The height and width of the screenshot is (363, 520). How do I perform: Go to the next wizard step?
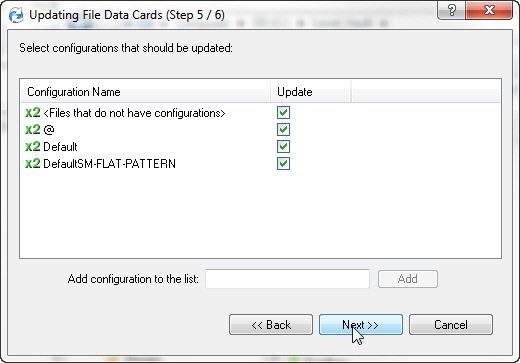coord(361,324)
